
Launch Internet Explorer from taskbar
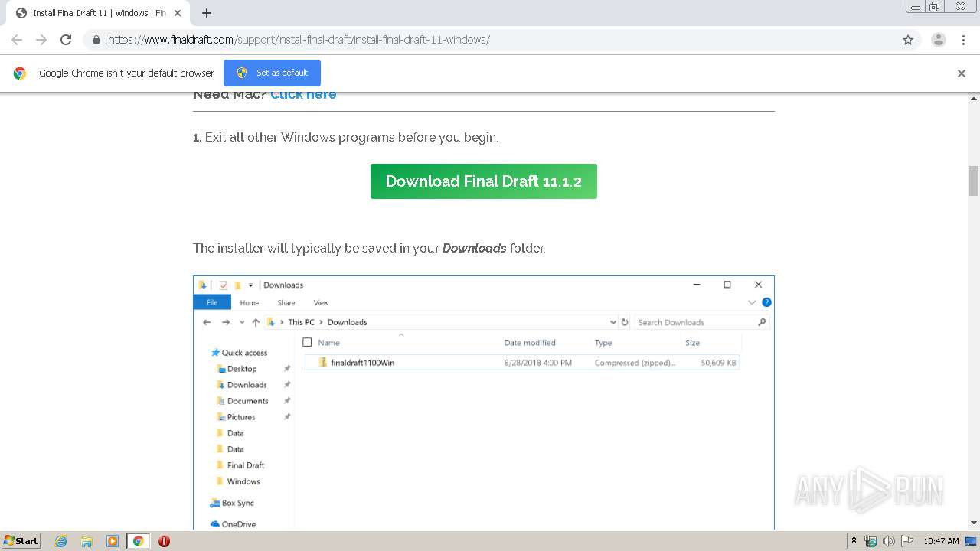(x=61, y=541)
